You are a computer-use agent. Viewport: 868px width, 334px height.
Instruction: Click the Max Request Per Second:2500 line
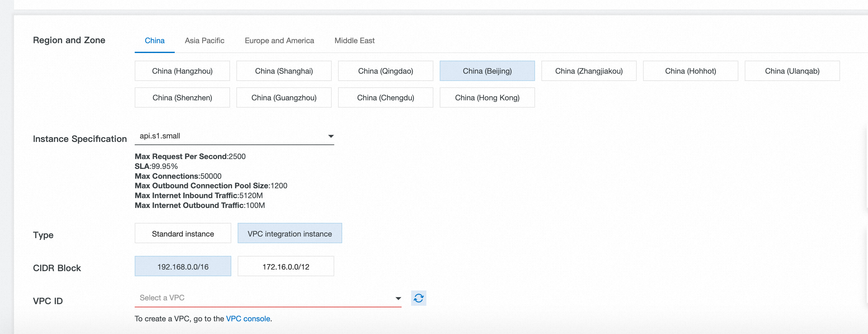[190, 156]
